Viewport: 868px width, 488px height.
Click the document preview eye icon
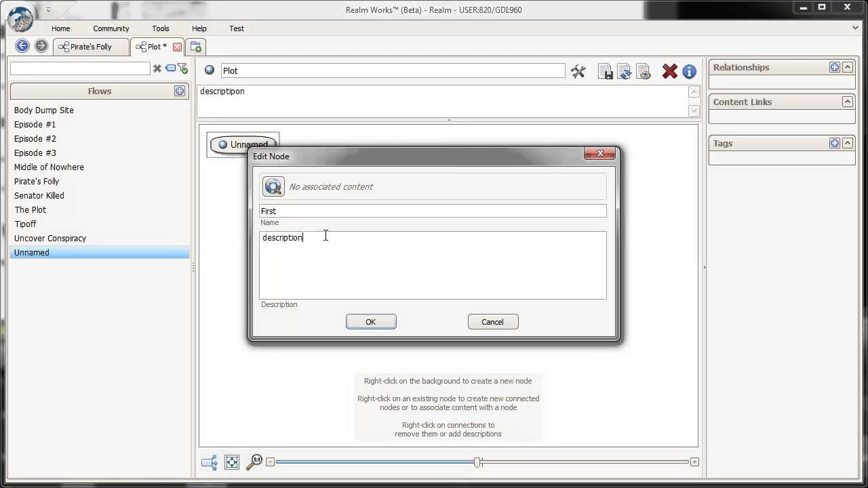(x=644, y=71)
